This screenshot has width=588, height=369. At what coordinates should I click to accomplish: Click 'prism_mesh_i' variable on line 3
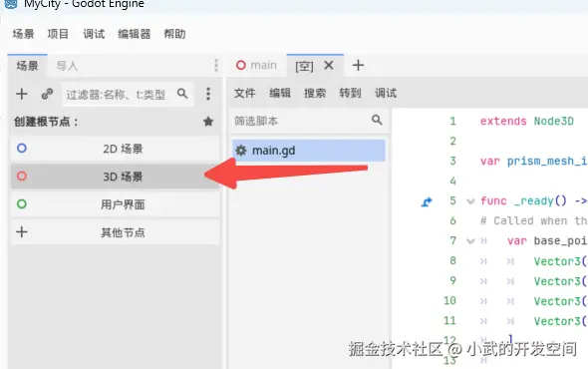pos(547,162)
